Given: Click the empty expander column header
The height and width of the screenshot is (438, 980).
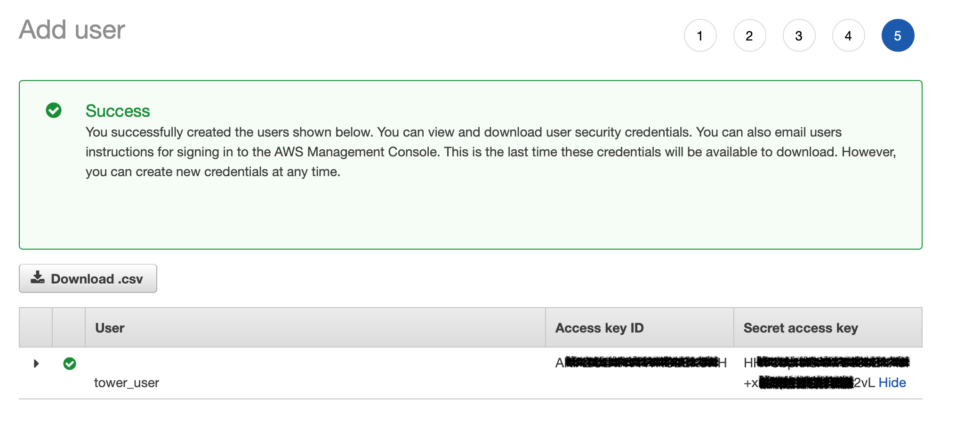Looking at the screenshot, I should click(35, 328).
